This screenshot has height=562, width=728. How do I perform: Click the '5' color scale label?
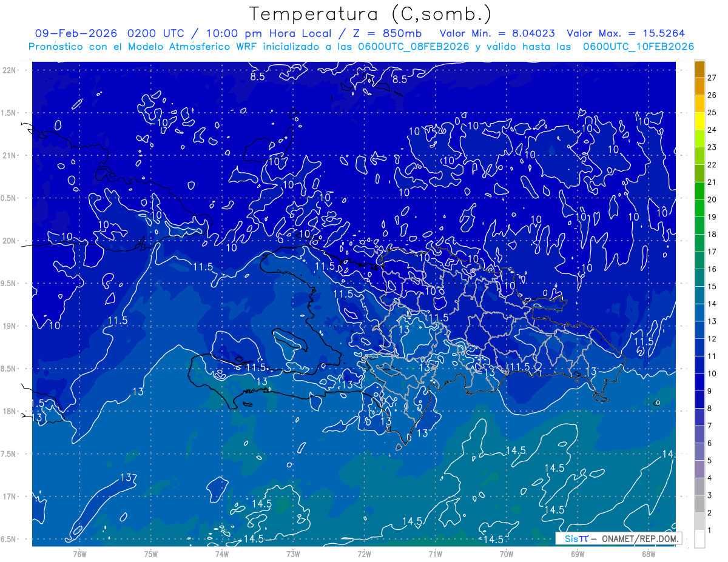coord(710,461)
